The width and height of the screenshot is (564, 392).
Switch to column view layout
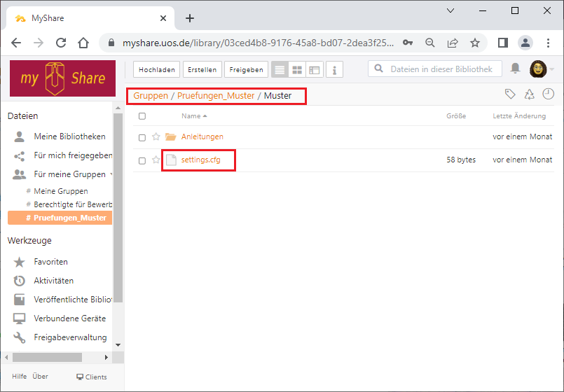click(315, 70)
